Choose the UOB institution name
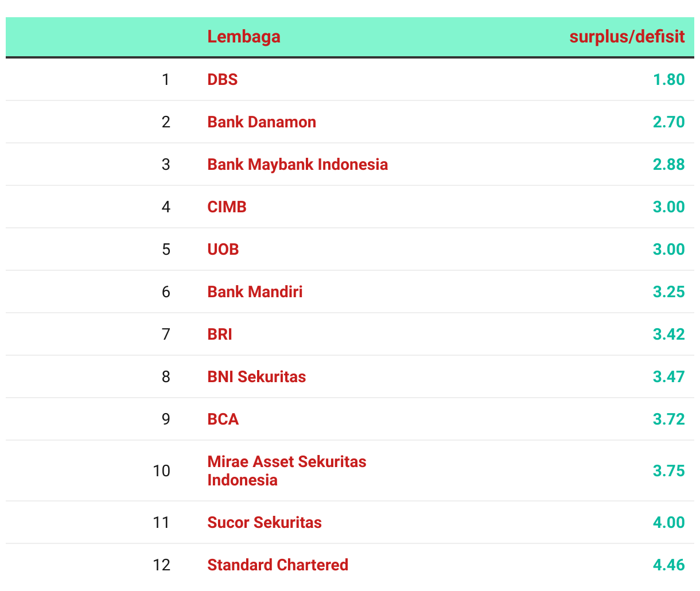The image size is (700, 591). (223, 249)
